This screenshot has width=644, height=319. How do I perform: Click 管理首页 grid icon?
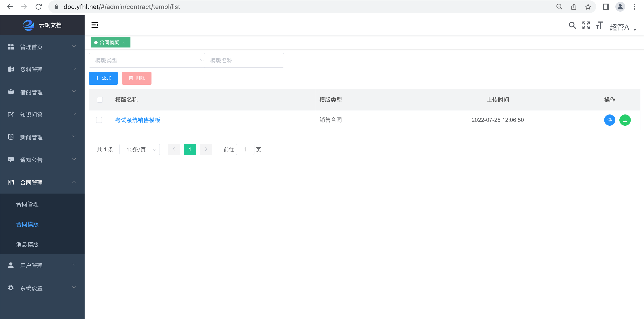coord(11,47)
